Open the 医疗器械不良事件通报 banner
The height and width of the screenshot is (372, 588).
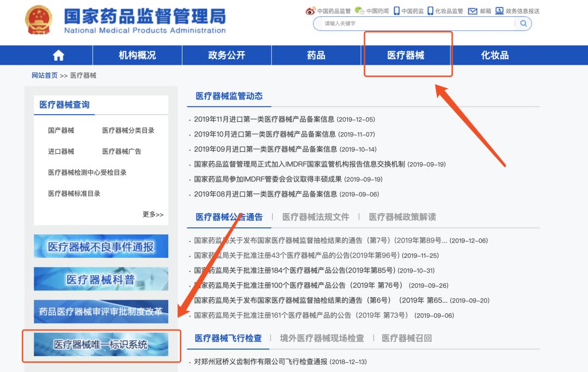pos(101,247)
